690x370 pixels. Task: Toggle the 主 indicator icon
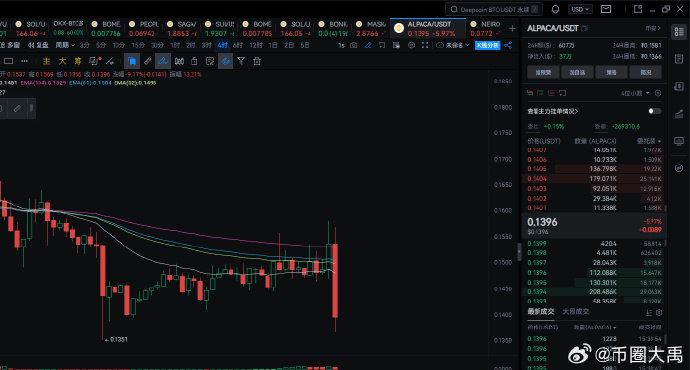(47, 61)
